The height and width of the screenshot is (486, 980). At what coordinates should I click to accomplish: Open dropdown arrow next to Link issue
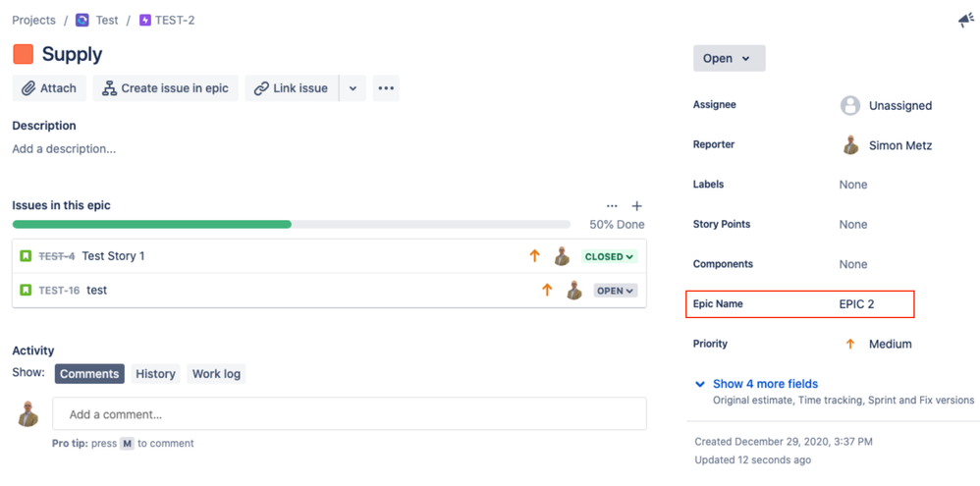click(353, 88)
